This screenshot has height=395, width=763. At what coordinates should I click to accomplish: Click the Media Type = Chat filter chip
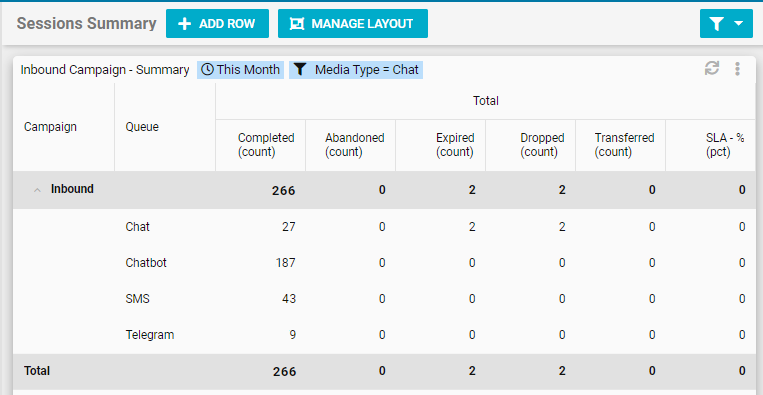coord(356,70)
